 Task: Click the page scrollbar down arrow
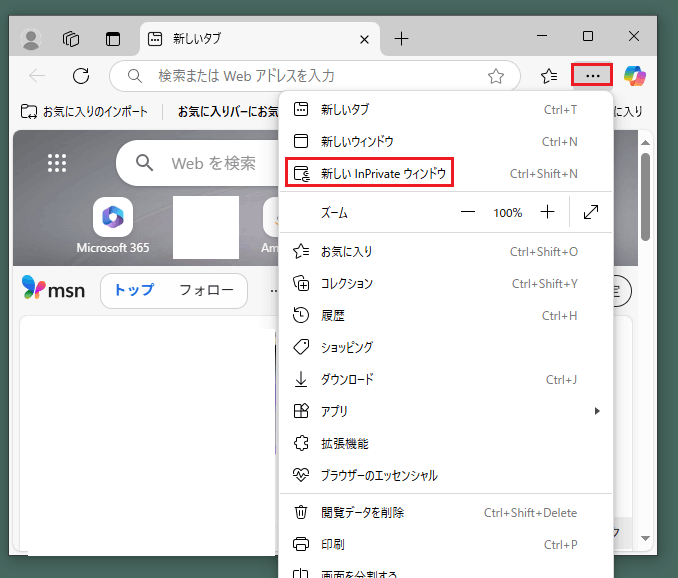(645, 538)
